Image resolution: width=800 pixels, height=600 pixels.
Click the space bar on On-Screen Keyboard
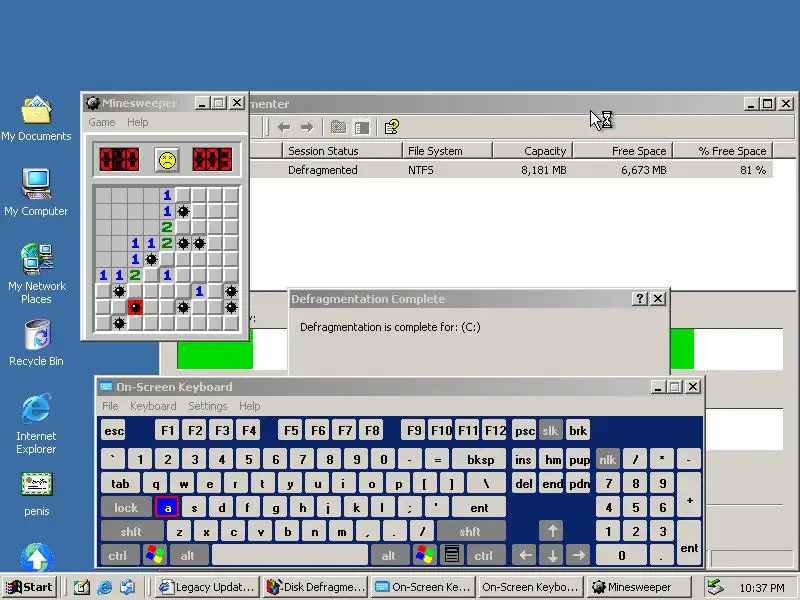coord(289,556)
